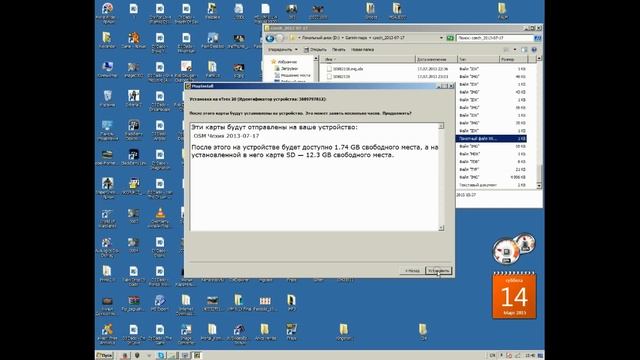Select the VLC cone desktop icon
Image resolution: width=640 pixels, height=360 pixels.
pos(160,217)
